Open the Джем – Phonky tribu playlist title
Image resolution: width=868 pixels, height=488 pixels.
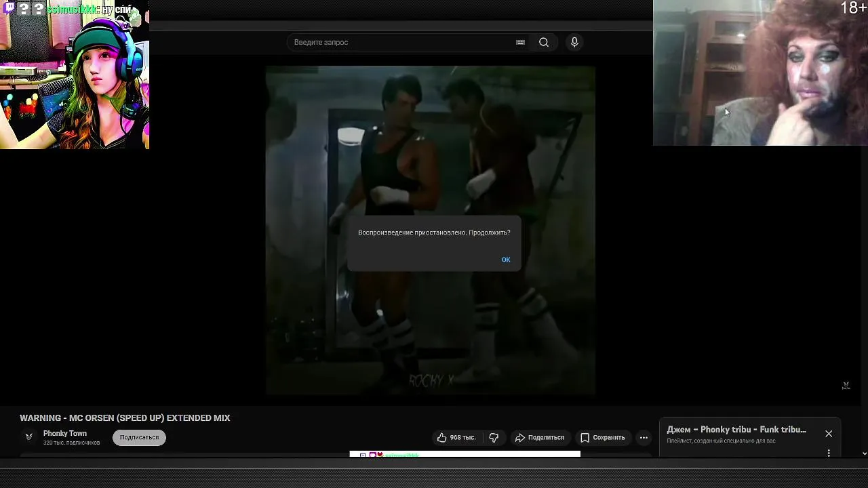coord(736,430)
